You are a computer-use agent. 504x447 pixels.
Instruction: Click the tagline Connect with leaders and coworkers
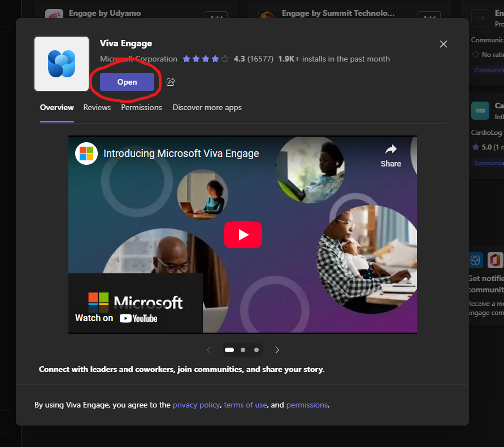click(181, 370)
